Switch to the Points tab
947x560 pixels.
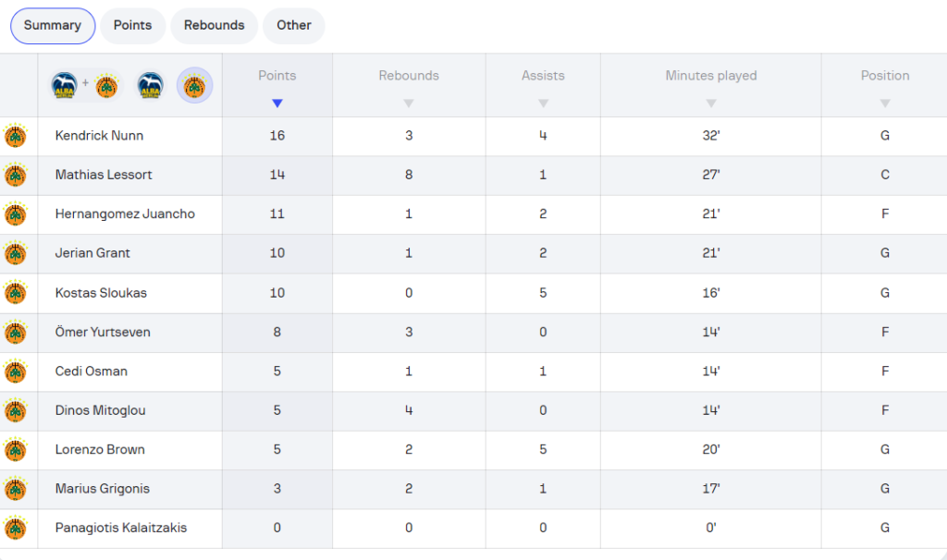132,26
